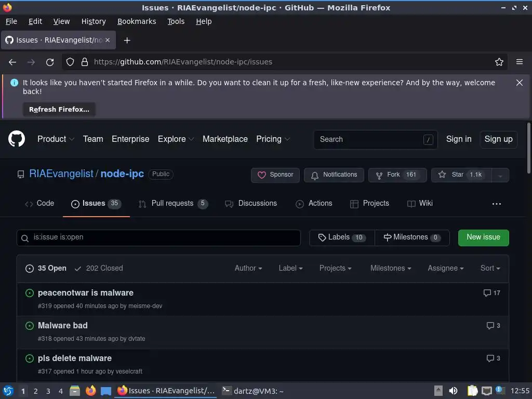Click the Fork button
Image resolution: width=532 pixels, height=399 pixels.
pos(397,175)
